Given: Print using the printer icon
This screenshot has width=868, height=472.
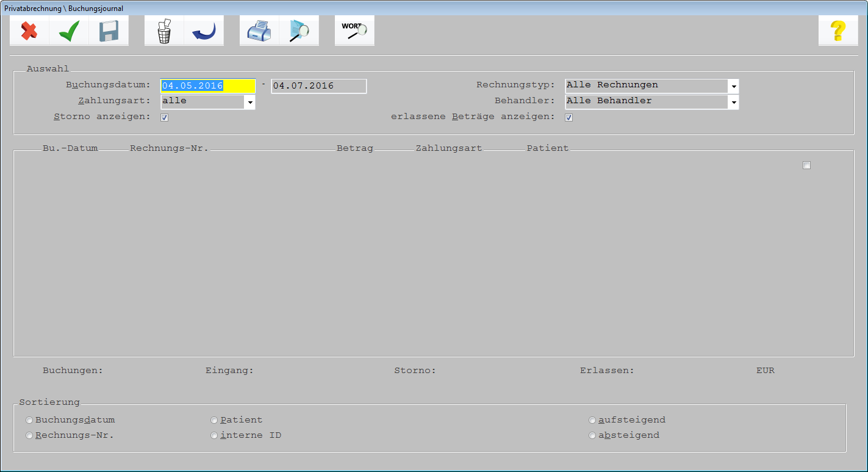Looking at the screenshot, I should 259,31.
